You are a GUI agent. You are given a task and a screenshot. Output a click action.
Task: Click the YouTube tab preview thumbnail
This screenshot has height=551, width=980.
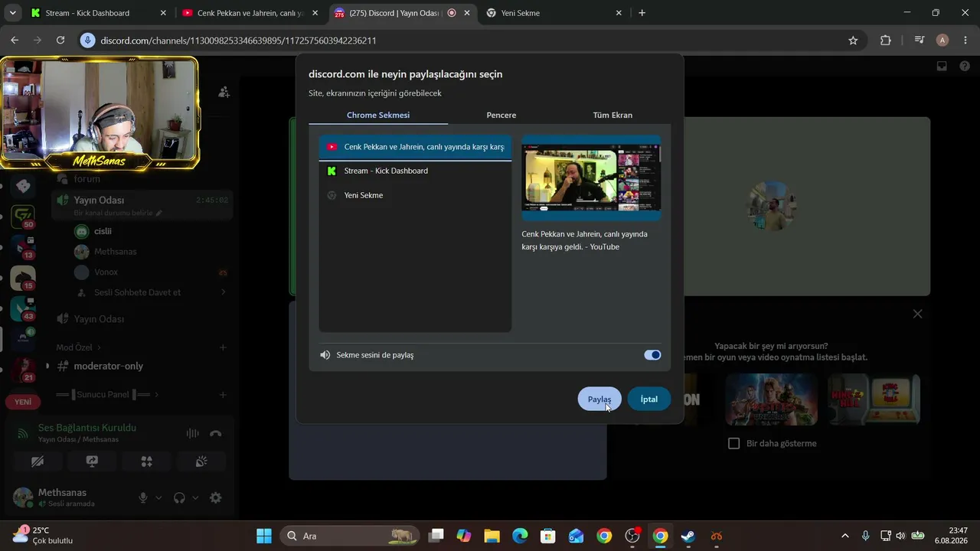591,178
